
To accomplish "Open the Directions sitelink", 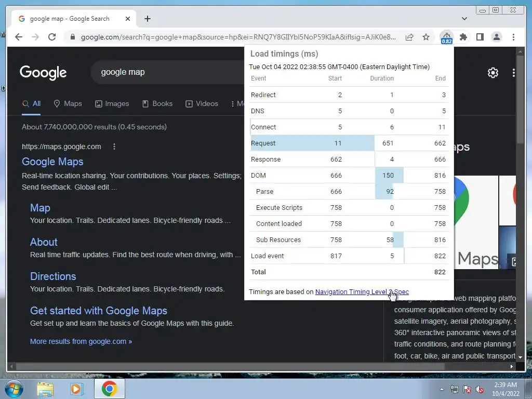I will tap(53, 276).
